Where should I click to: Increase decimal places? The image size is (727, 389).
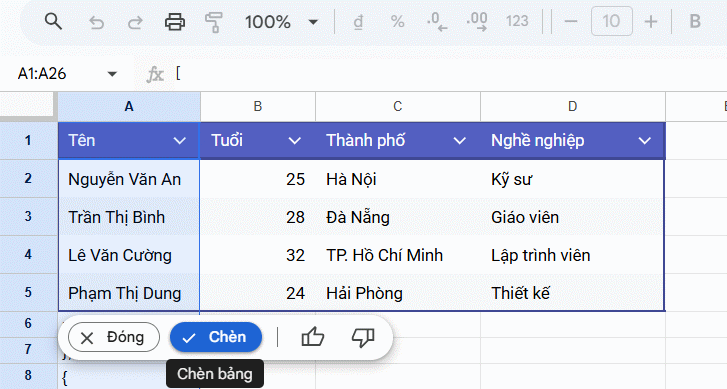477,22
